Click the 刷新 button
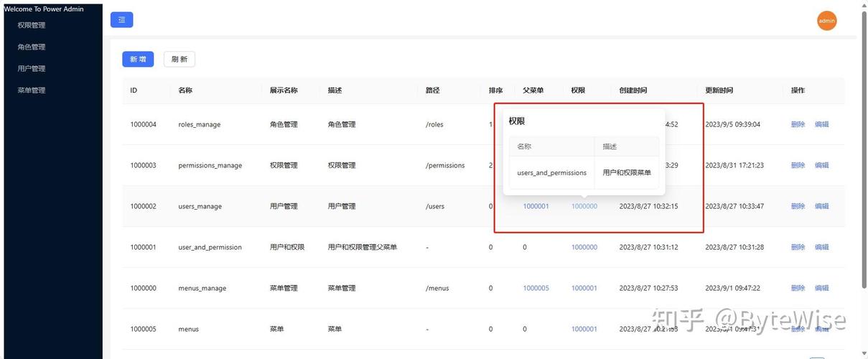 click(x=179, y=59)
